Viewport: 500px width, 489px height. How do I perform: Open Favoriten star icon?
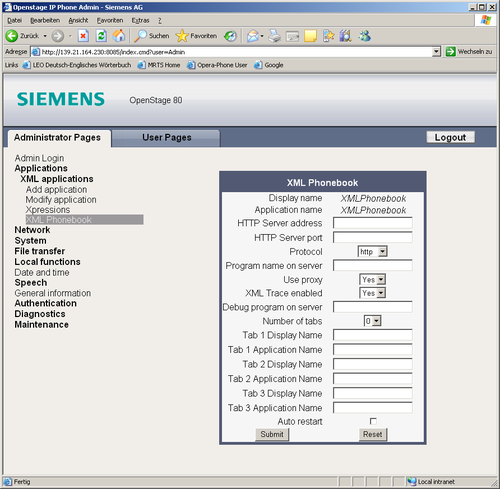coord(182,36)
